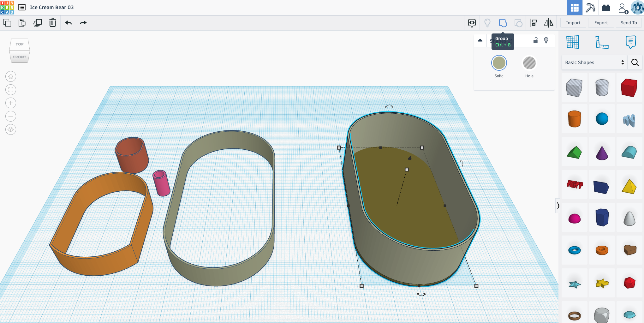Screen dimensions: 644x323
Task: Switch to the Tinker hammer tab
Action: click(x=590, y=8)
